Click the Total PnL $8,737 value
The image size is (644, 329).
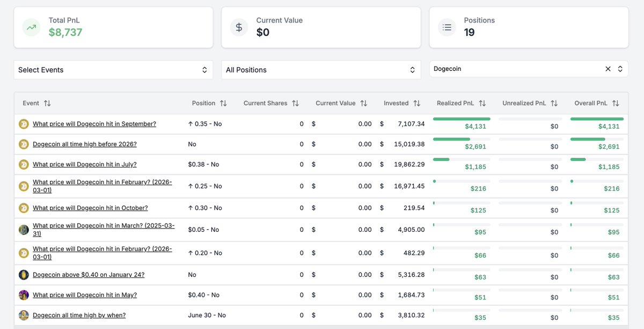65,33
